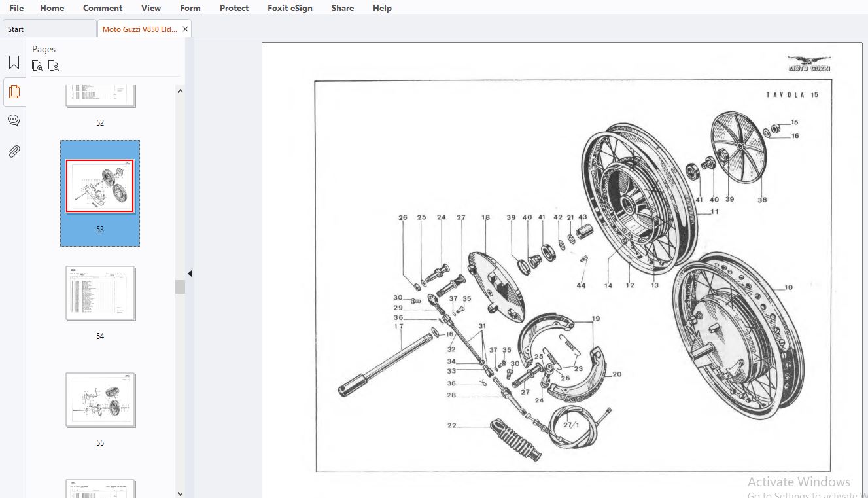Click the page number label 52
The height and width of the screenshot is (498, 868).
100,122
